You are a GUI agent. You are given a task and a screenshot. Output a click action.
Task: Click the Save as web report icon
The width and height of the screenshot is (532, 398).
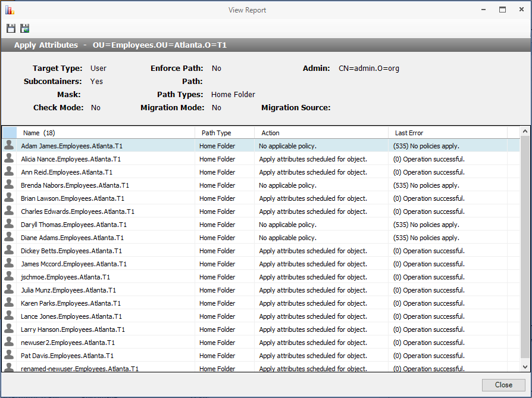(x=24, y=29)
